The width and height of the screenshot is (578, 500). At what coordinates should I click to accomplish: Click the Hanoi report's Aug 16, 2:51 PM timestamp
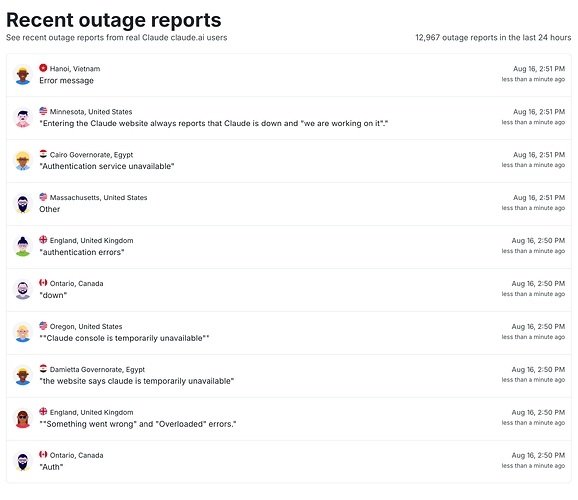[539, 69]
